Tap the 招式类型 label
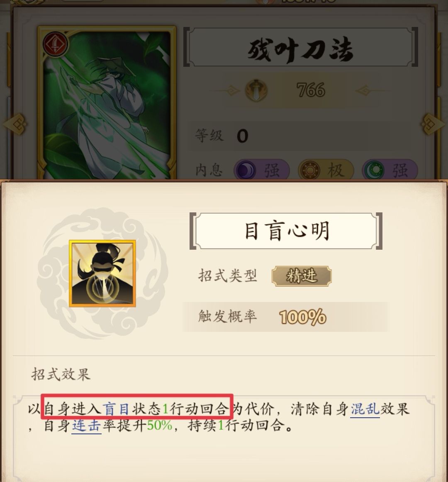The image size is (448, 482). coord(228,275)
